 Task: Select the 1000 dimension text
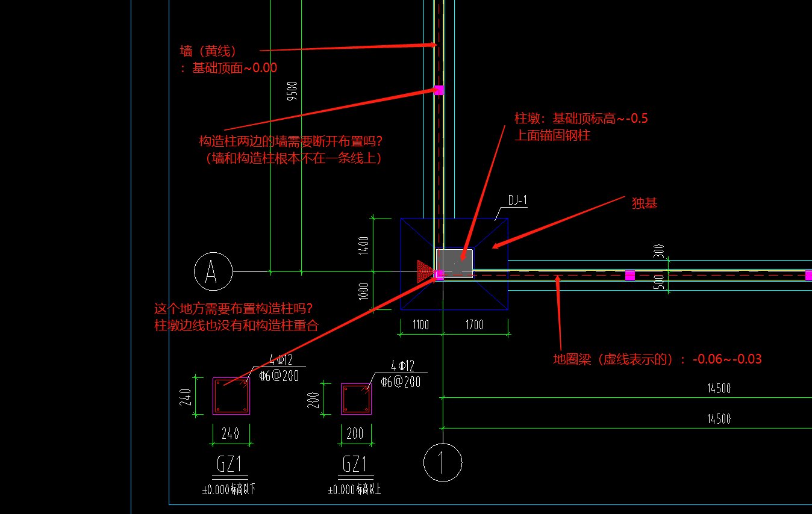[x=363, y=291]
